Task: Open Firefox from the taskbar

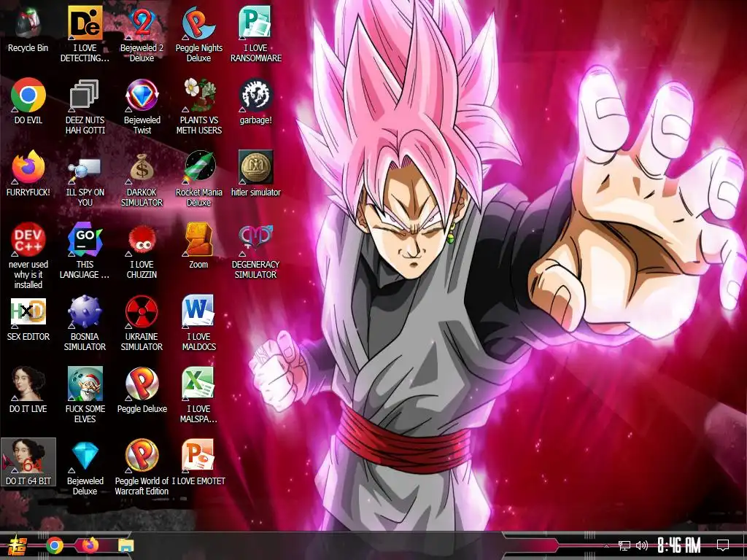Action: click(90, 545)
